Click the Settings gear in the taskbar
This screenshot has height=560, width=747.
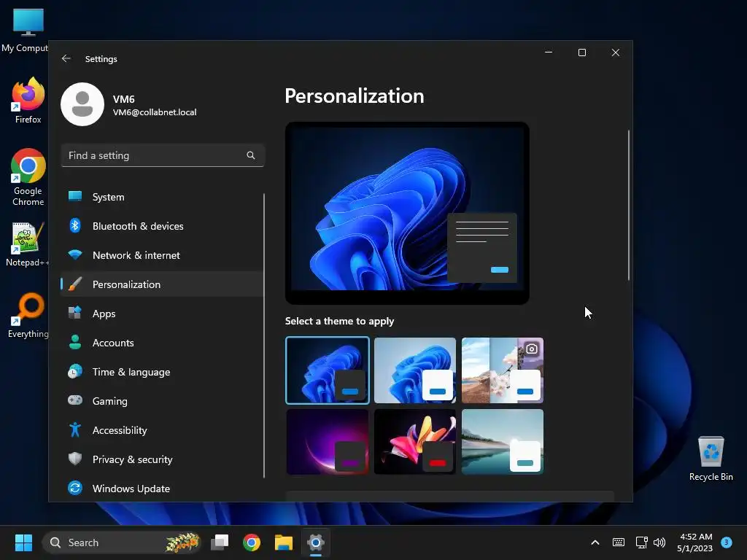(x=315, y=542)
